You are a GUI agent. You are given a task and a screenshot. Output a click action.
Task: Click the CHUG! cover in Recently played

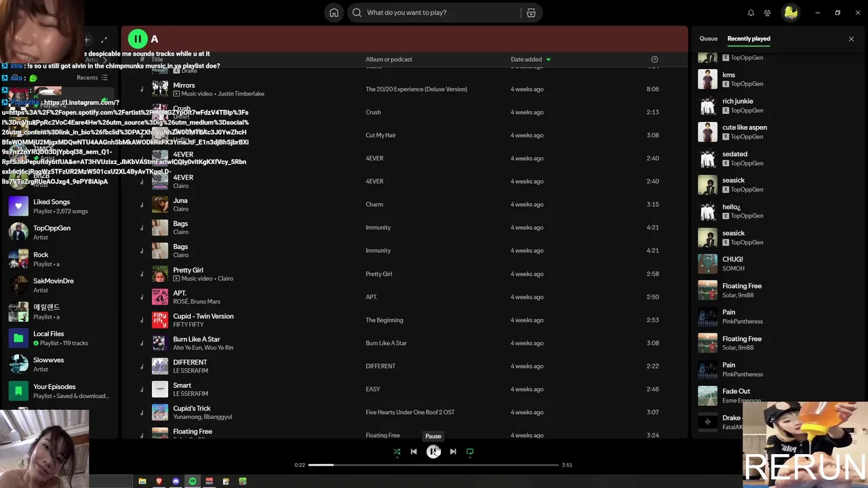[x=708, y=264]
